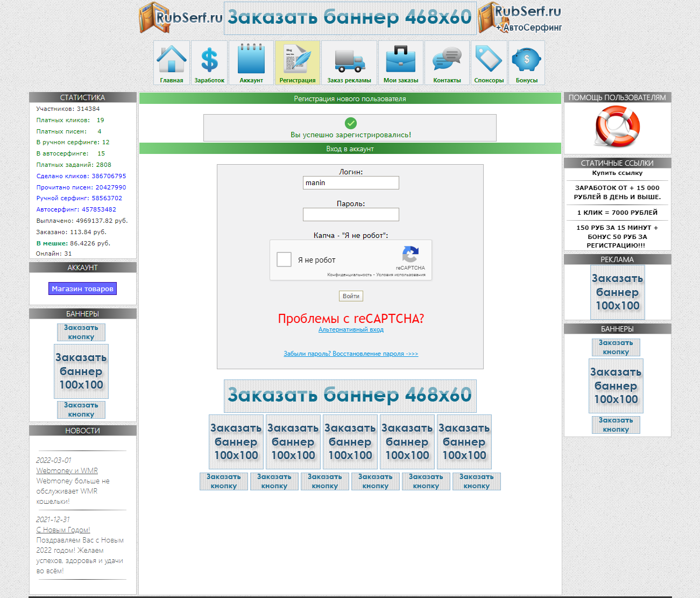700x598 pixels.
Task: Open the Контакты chat bubbles icon
Action: (447, 63)
